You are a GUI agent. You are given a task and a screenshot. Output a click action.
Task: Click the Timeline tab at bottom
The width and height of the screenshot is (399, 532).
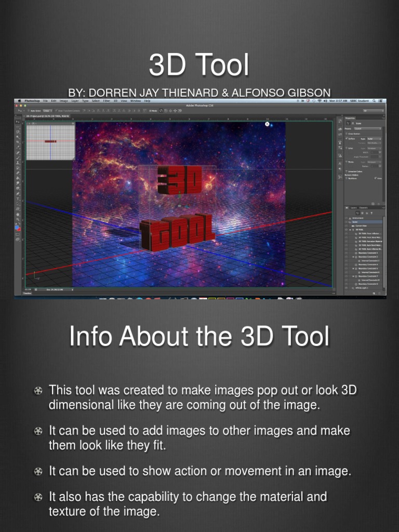(27, 293)
